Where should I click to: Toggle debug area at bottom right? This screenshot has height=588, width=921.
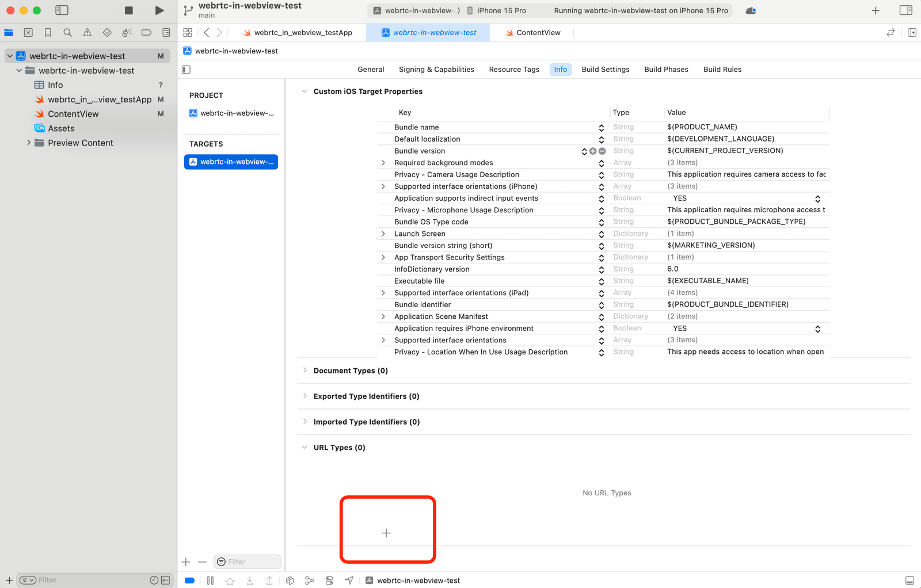[x=909, y=581]
